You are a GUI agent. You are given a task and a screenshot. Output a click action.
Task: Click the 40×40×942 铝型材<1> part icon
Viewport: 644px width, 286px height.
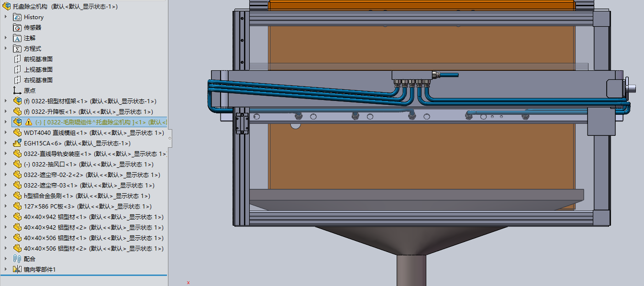click(x=17, y=217)
